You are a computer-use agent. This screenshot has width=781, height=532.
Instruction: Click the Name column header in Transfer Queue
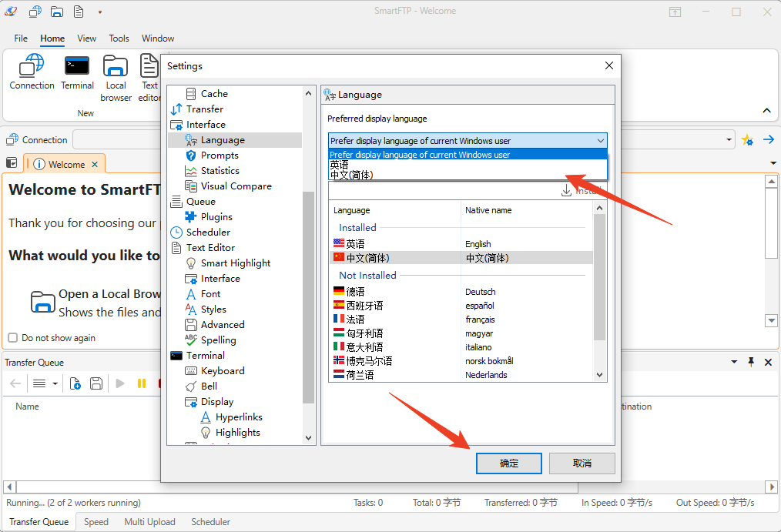(27, 407)
